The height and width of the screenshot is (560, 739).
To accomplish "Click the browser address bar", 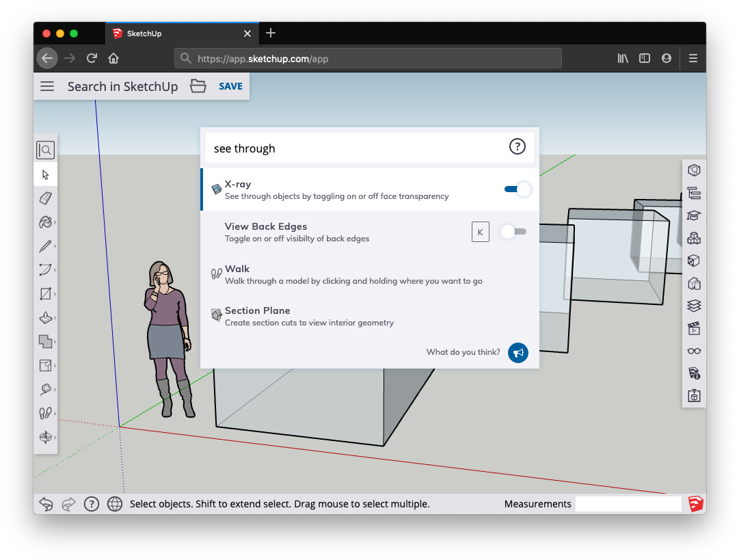I will pos(368,58).
